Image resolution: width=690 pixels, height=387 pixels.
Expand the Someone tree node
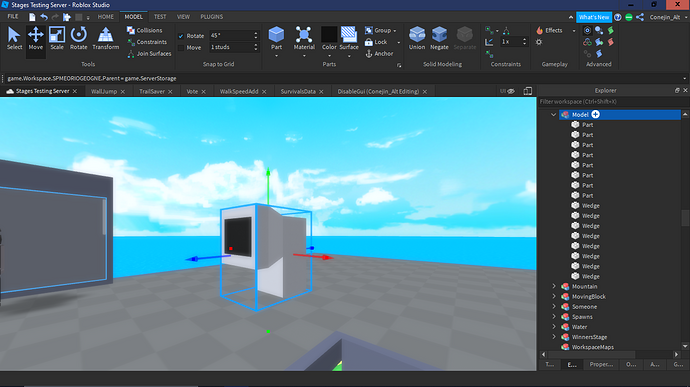(554, 306)
